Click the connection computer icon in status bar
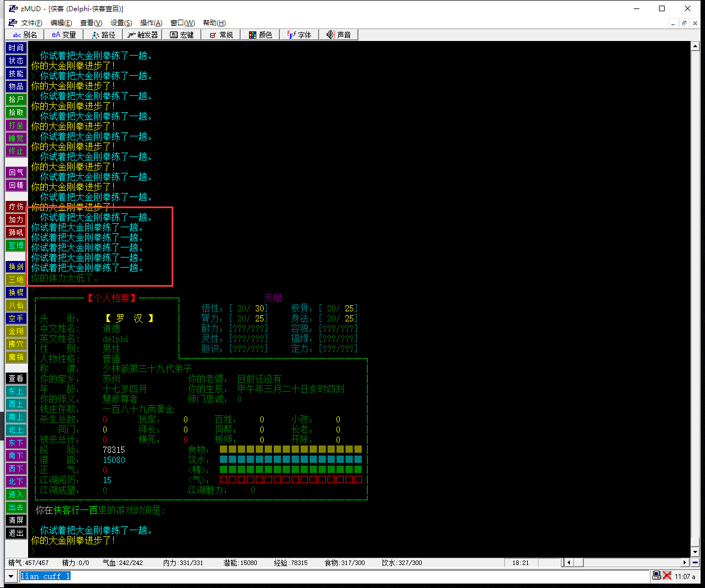 click(657, 576)
